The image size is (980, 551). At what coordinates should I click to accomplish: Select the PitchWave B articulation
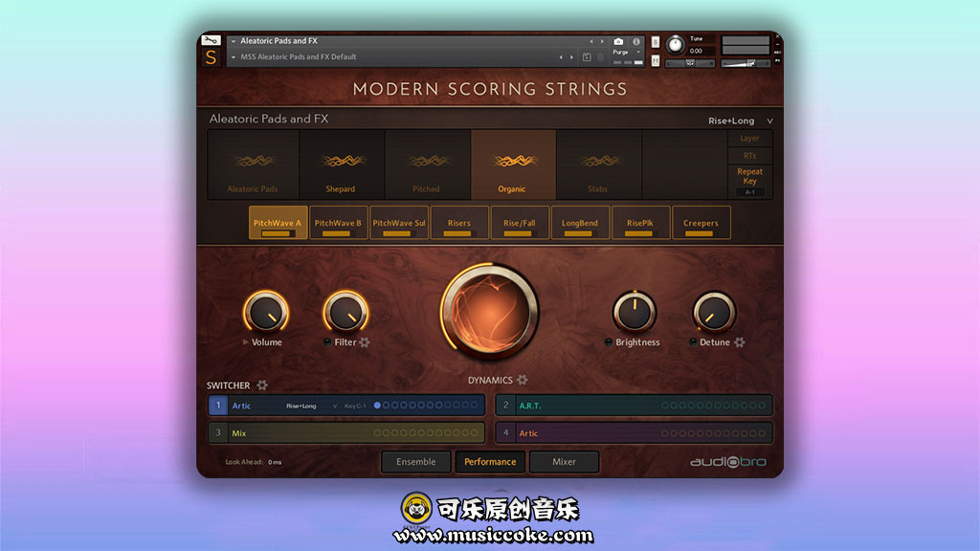(338, 223)
